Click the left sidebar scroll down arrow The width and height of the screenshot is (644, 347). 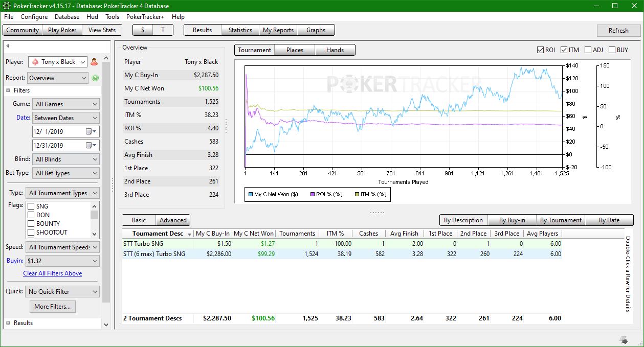106,325
